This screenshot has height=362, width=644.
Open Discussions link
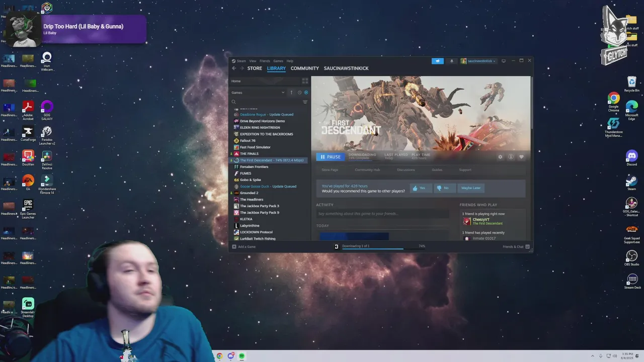pyautogui.click(x=406, y=170)
